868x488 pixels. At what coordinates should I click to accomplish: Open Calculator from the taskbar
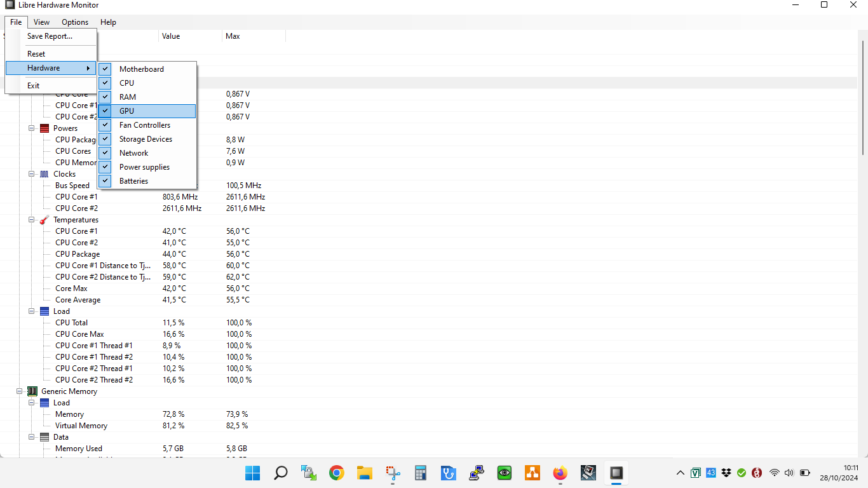[x=420, y=473]
